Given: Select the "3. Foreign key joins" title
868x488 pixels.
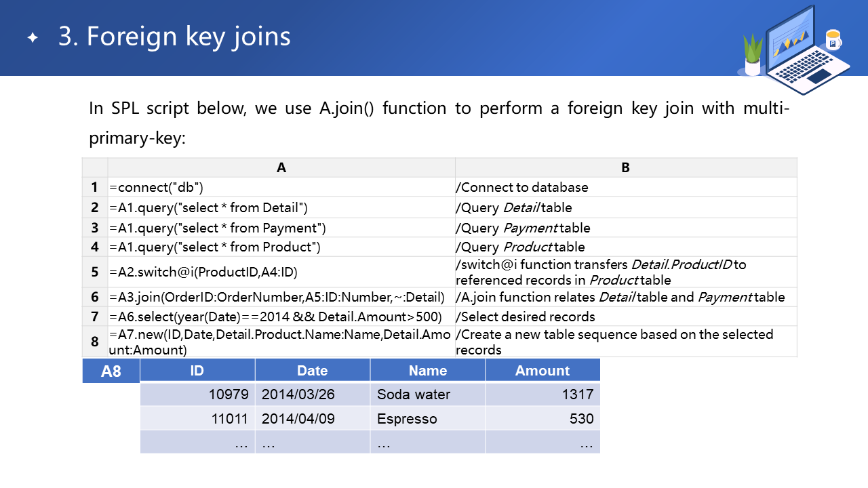Looking at the screenshot, I should pyautogui.click(x=174, y=37).
